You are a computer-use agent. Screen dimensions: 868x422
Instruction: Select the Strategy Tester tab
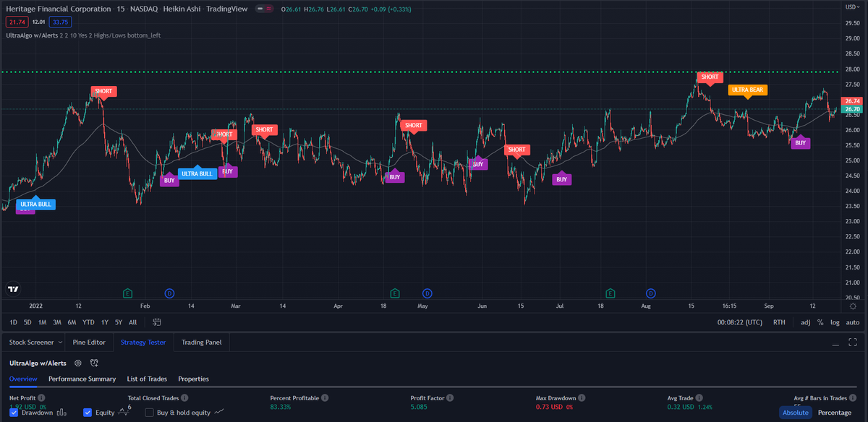coord(143,342)
